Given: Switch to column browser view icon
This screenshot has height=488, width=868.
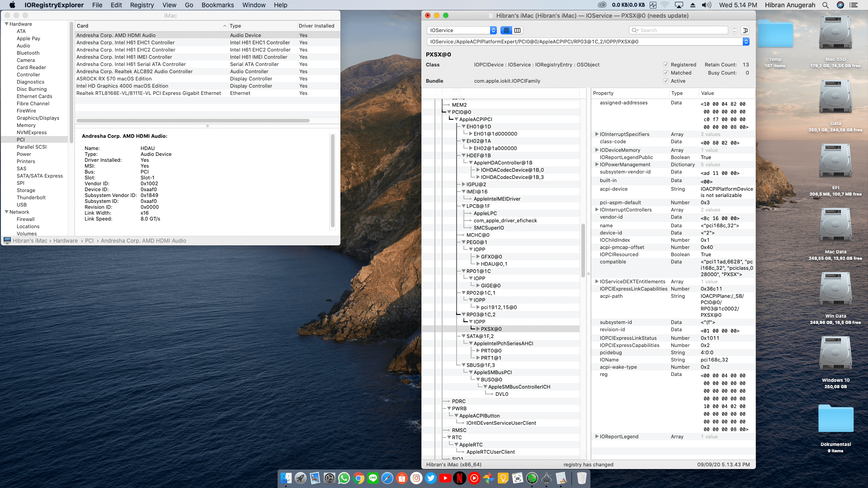Looking at the screenshot, I should tap(518, 30).
